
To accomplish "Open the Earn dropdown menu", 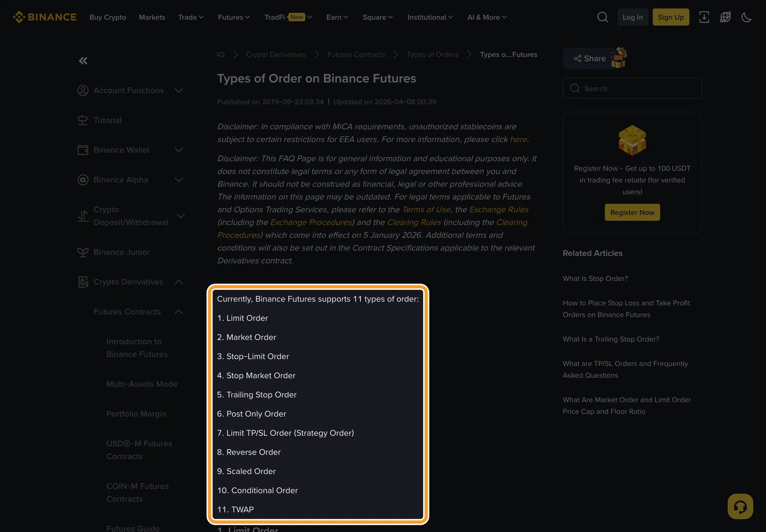I will point(337,17).
